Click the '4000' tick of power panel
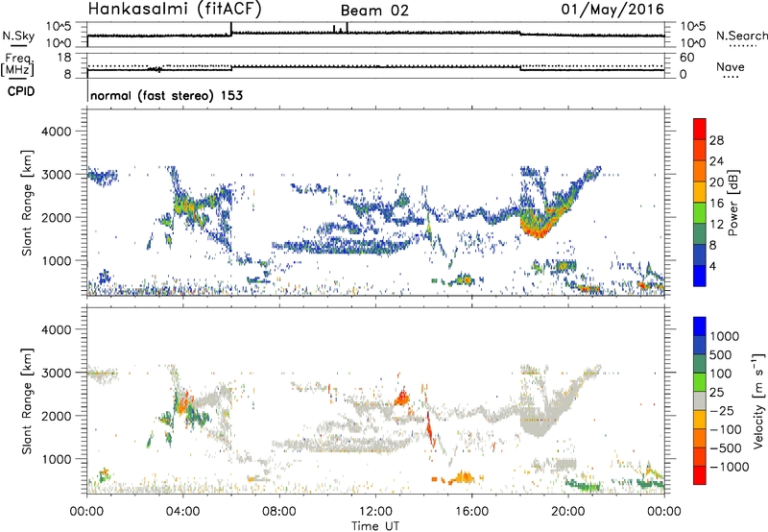Viewport: 768px width, 532px height. click(57, 132)
